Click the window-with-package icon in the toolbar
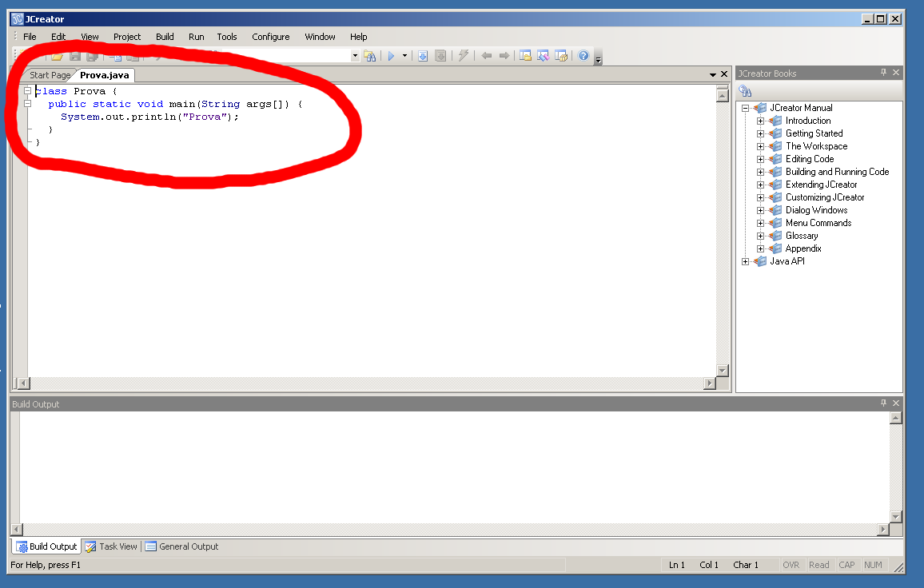This screenshot has height=588, width=924. [561, 56]
